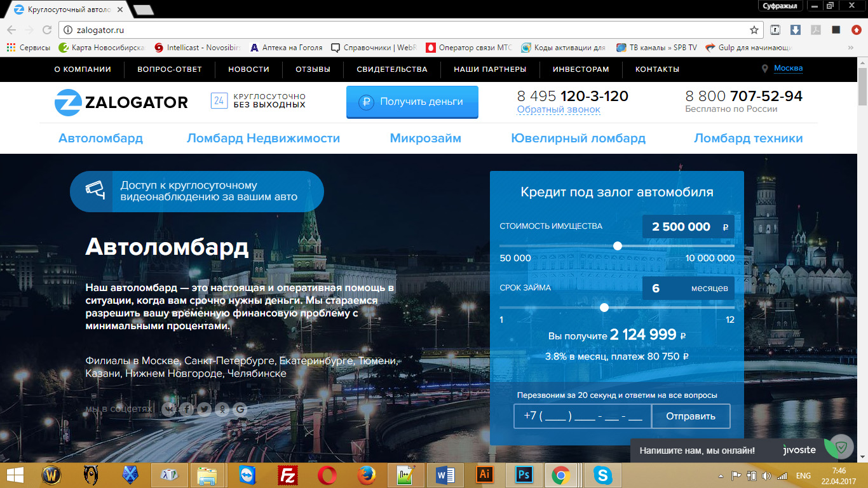The height and width of the screenshot is (488, 868).
Task: Click the Отправить button
Action: pyautogui.click(x=691, y=416)
